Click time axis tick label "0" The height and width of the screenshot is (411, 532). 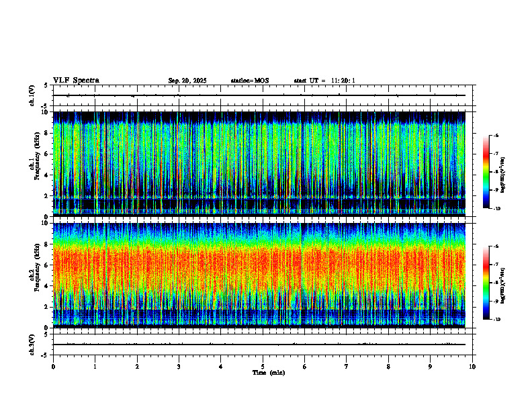(x=53, y=367)
